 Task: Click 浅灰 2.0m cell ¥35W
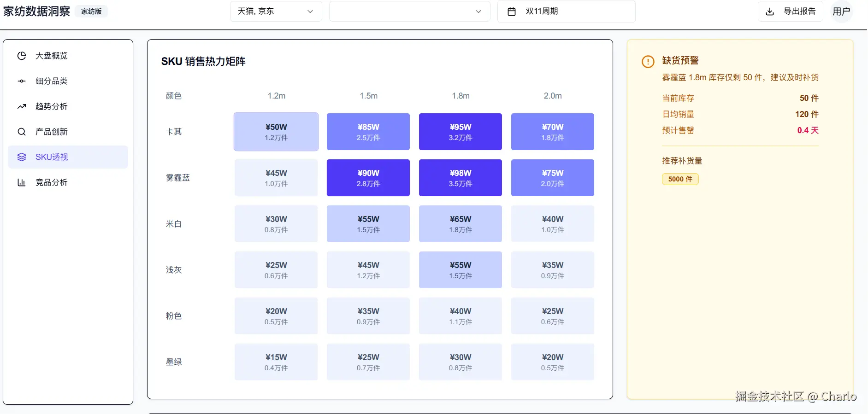tap(553, 270)
